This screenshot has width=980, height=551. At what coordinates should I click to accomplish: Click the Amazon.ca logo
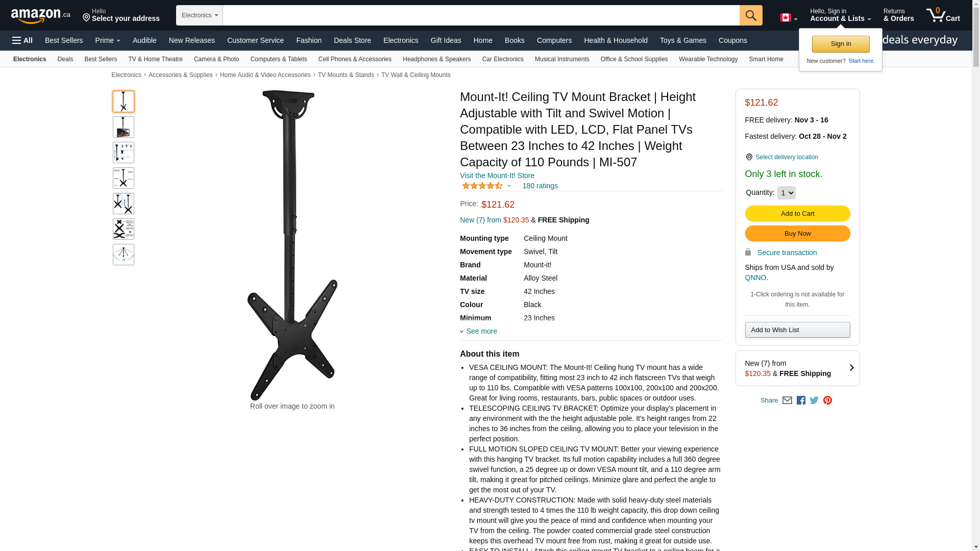[x=41, y=16]
